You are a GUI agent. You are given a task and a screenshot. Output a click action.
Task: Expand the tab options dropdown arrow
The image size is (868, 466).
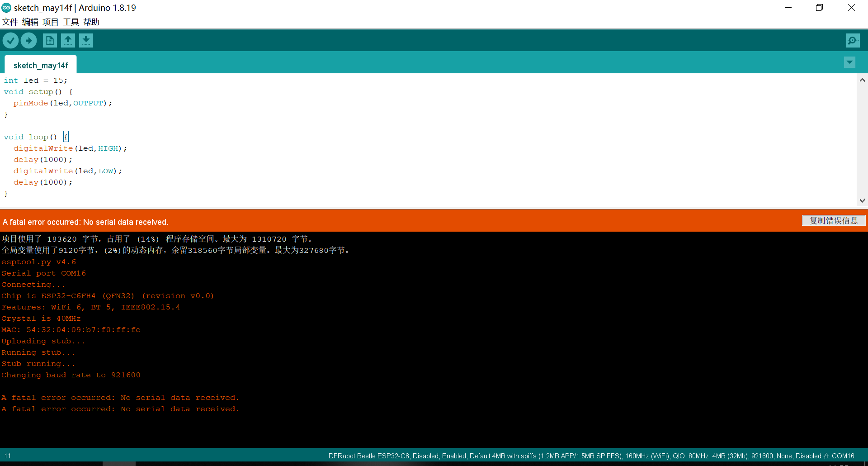[x=849, y=62]
